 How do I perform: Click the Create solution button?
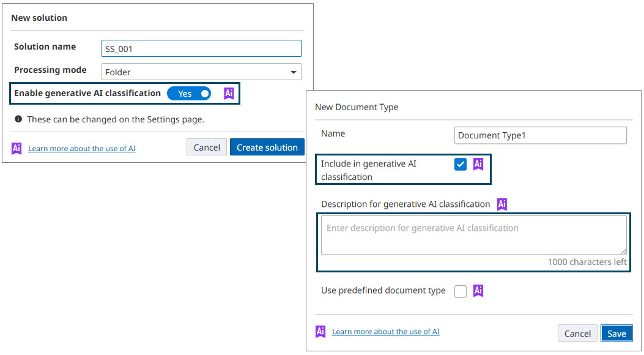pyautogui.click(x=267, y=147)
